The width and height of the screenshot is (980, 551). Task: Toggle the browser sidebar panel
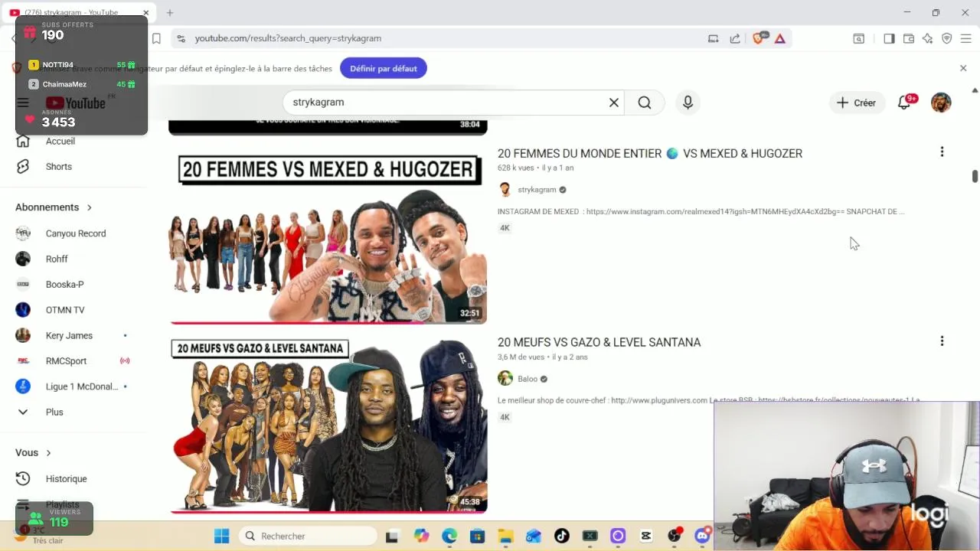point(889,38)
